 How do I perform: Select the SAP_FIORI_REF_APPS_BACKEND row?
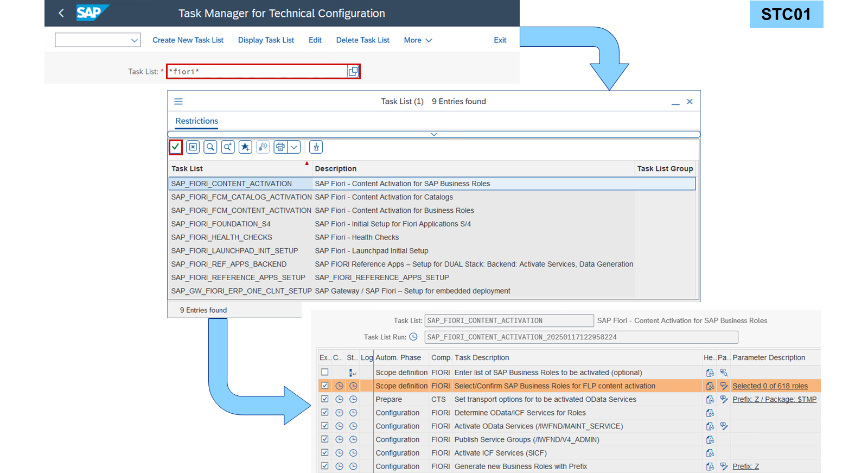pos(432,264)
